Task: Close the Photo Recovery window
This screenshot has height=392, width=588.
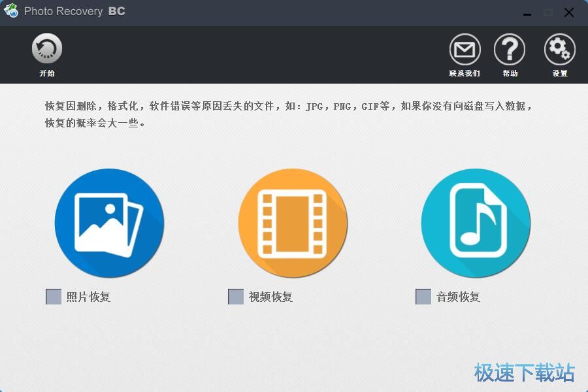Action: click(x=569, y=13)
